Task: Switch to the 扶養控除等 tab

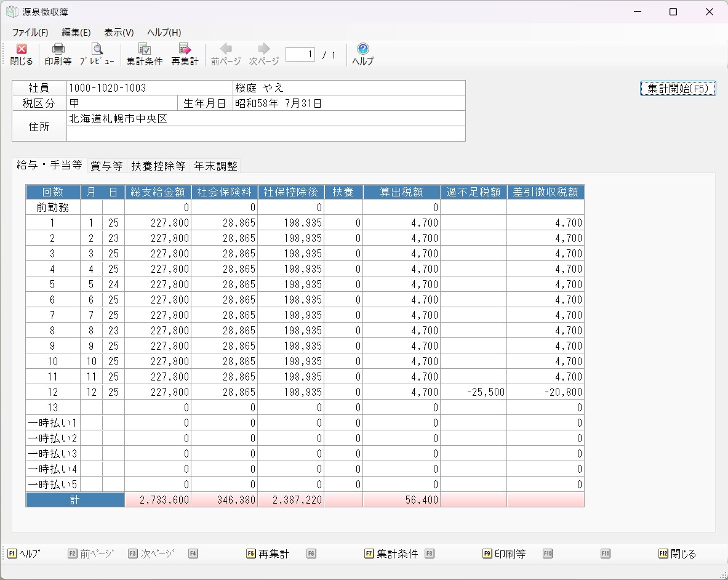Action: [x=158, y=166]
